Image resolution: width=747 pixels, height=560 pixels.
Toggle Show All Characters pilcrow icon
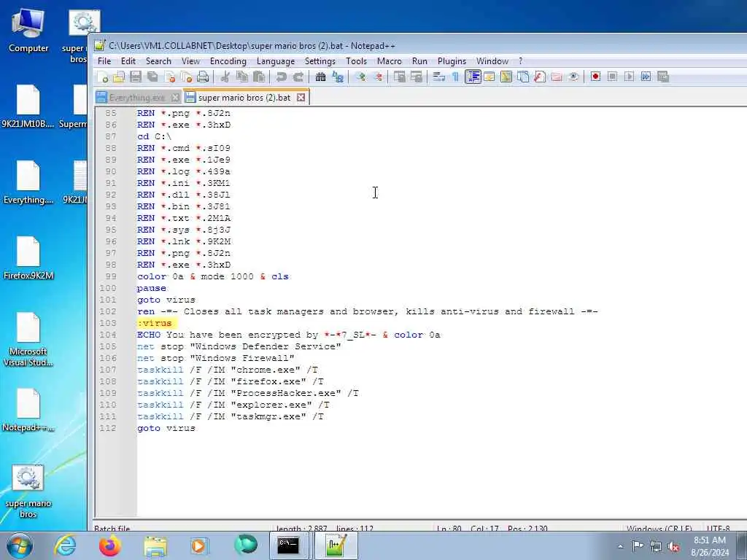click(455, 77)
